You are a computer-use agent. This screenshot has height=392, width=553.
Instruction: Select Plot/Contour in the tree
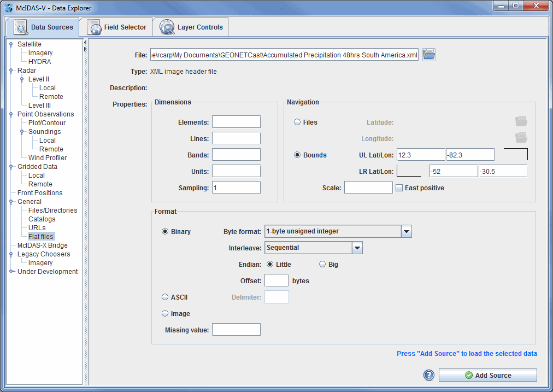click(47, 123)
